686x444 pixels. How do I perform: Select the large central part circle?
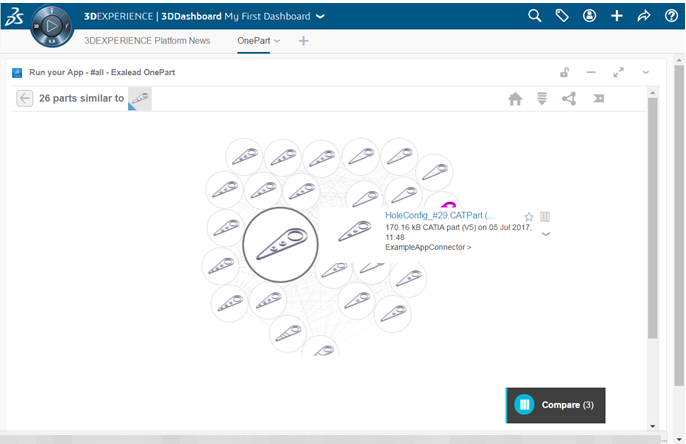pos(280,245)
